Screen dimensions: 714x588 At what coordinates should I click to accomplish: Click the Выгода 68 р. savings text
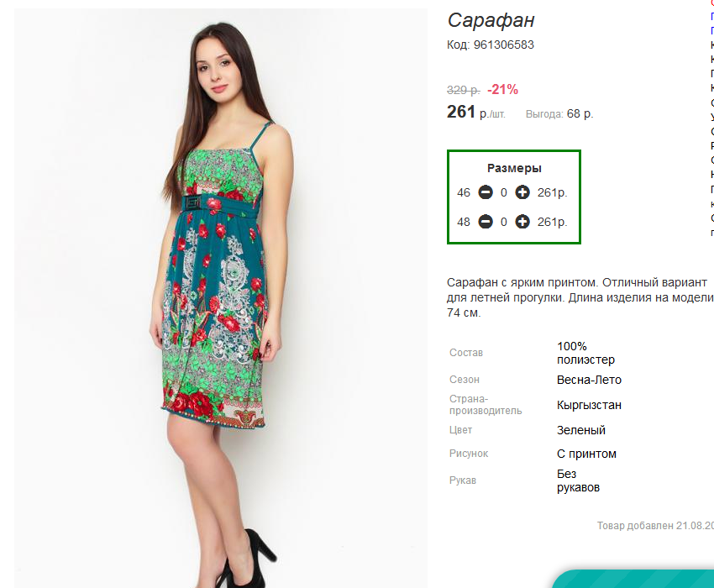click(559, 114)
